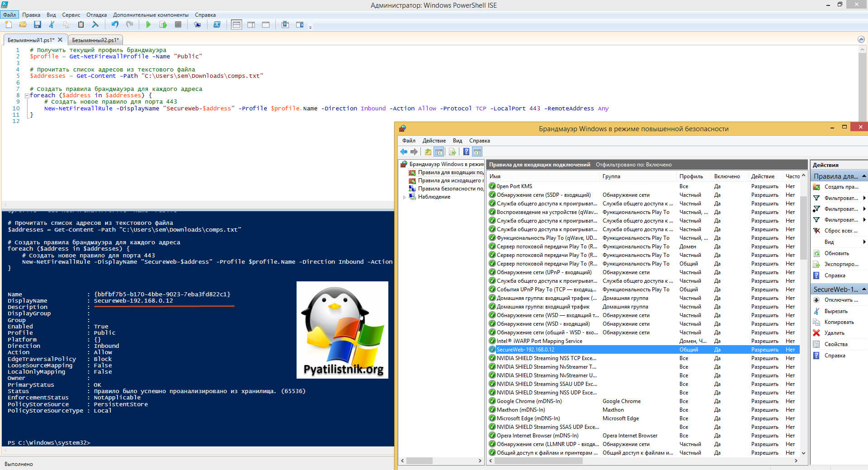Click the Undo arrow in ISE toolbar
Image resolution: width=868 pixels, height=470 pixels.
115,25
